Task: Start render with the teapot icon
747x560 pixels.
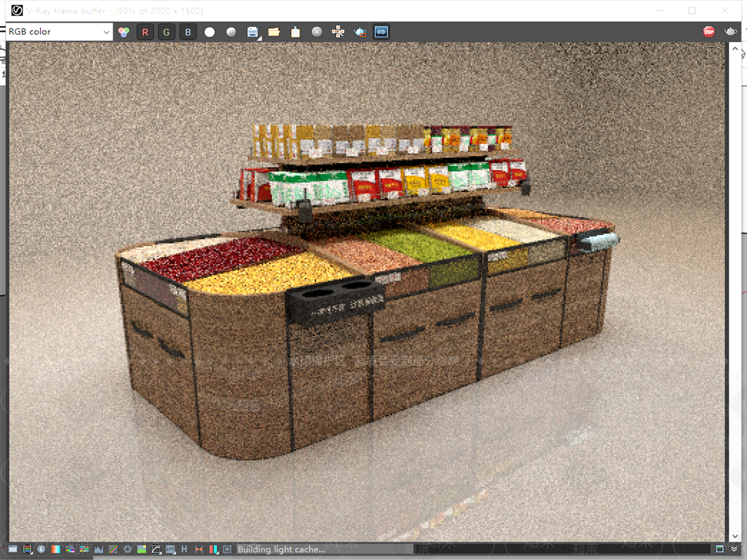Action: [731, 32]
